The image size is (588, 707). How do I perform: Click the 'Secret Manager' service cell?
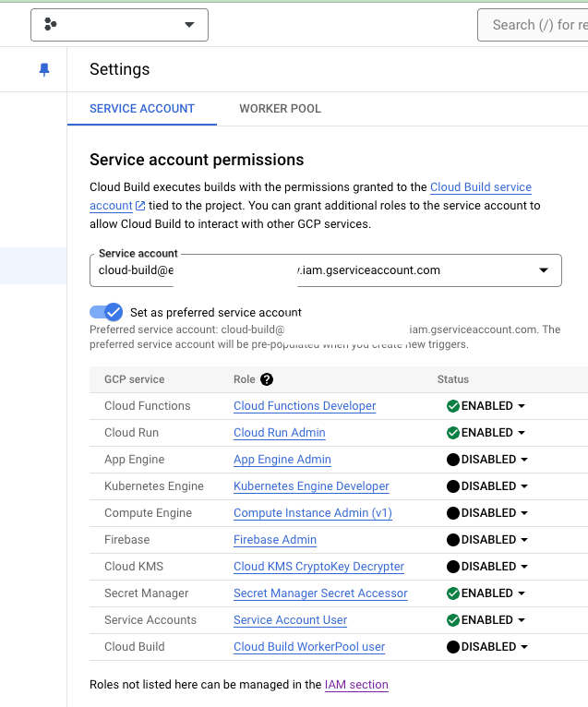pos(146,593)
